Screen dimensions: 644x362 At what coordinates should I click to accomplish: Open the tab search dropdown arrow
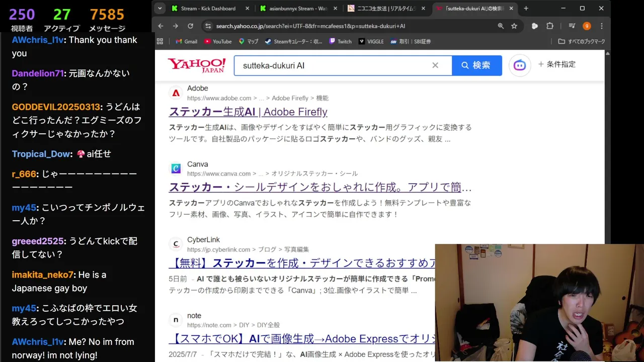click(x=160, y=8)
